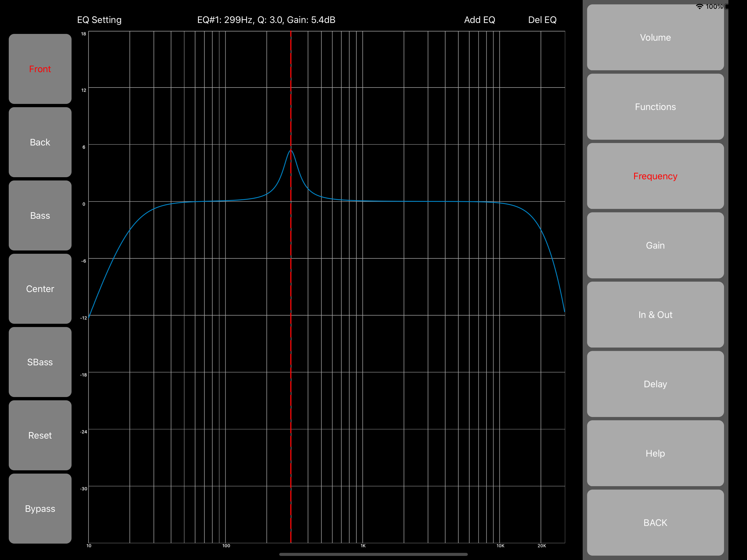Choose the Bass channel
Image resolution: width=747 pixels, height=560 pixels.
[x=40, y=215]
